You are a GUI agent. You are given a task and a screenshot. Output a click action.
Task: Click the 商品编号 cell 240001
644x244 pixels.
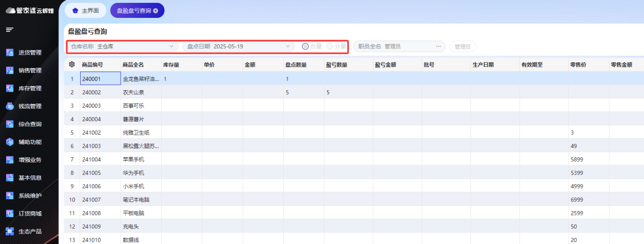[100, 79]
